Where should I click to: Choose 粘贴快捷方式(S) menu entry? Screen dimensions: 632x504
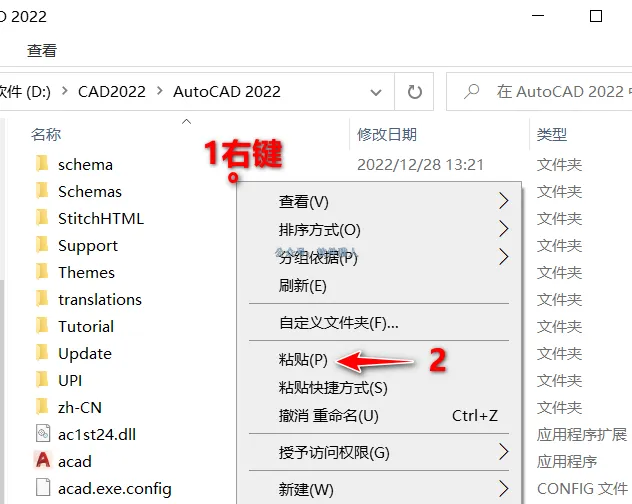(x=379, y=387)
